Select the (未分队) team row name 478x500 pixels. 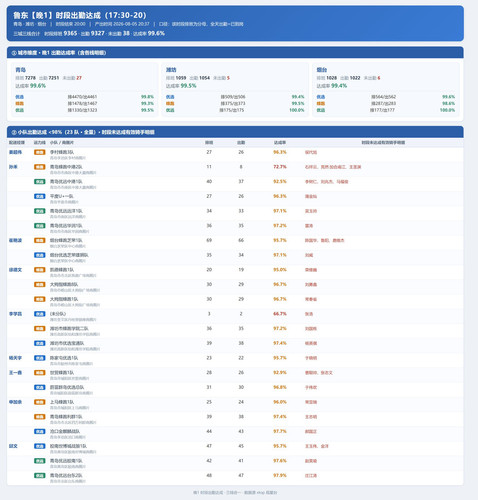pos(58,314)
